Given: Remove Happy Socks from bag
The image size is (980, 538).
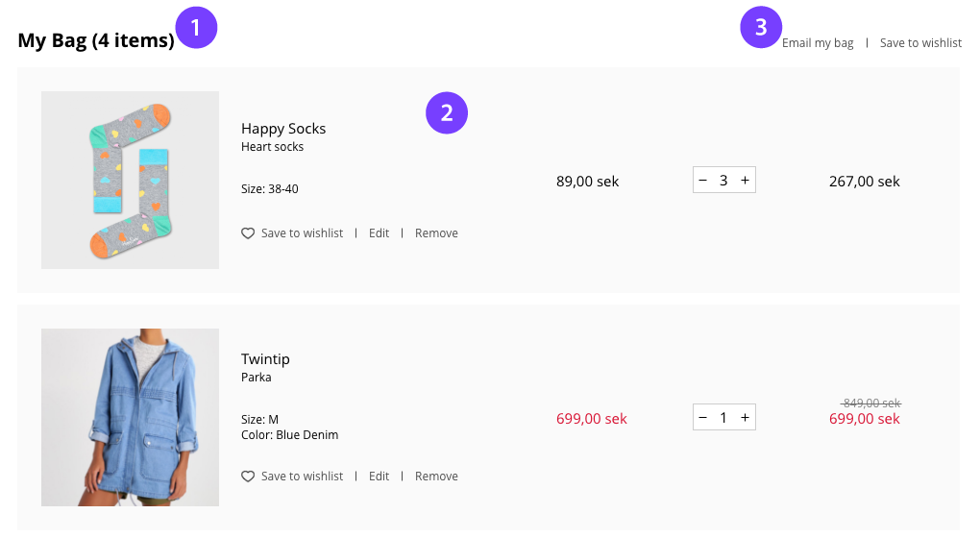Looking at the screenshot, I should [436, 233].
